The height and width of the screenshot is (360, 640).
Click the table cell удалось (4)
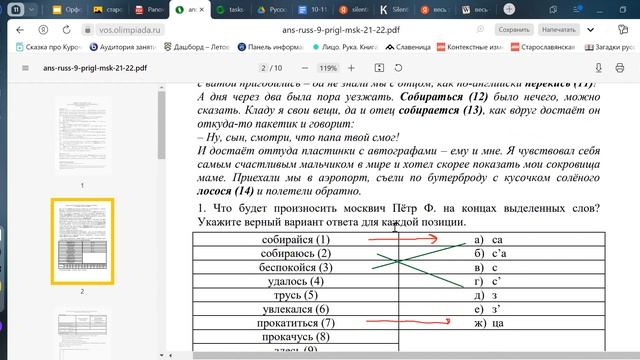tap(296, 281)
